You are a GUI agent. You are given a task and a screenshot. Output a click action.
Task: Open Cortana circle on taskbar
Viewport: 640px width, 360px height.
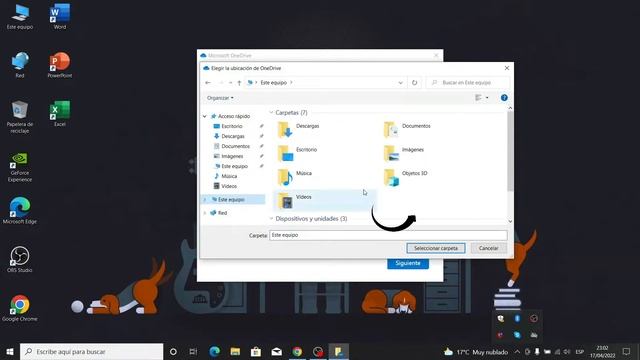tap(173, 351)
